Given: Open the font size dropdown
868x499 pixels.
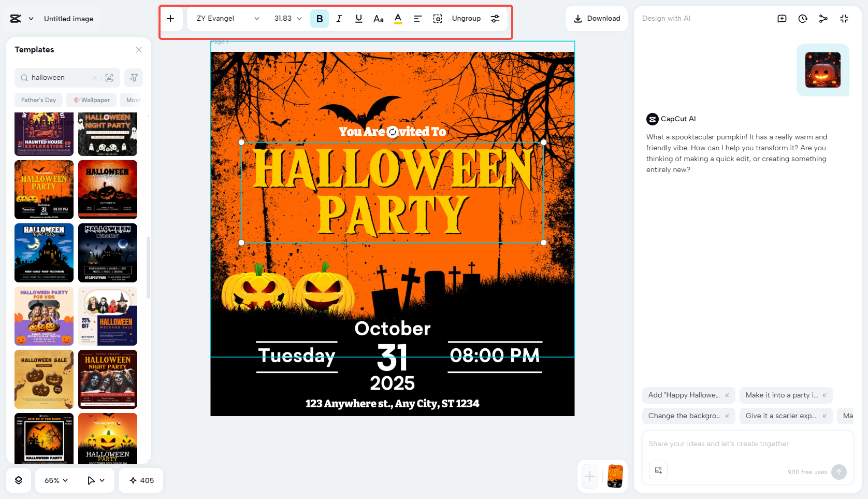Looking at the screenshot, I should tap(286, 18).
